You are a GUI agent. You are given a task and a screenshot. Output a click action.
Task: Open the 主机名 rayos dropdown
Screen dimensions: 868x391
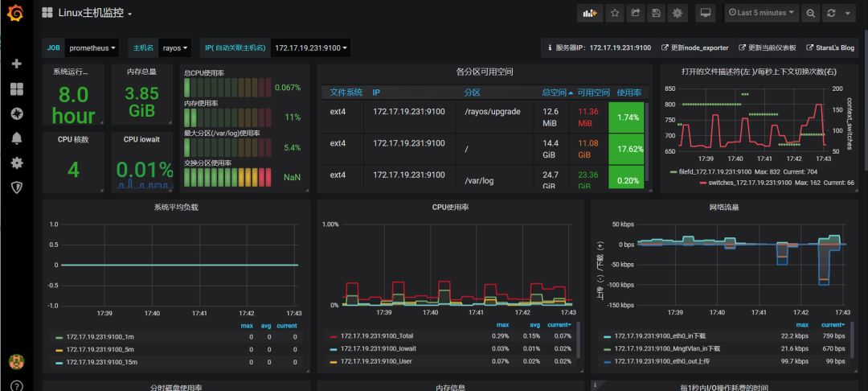point(175,48)
